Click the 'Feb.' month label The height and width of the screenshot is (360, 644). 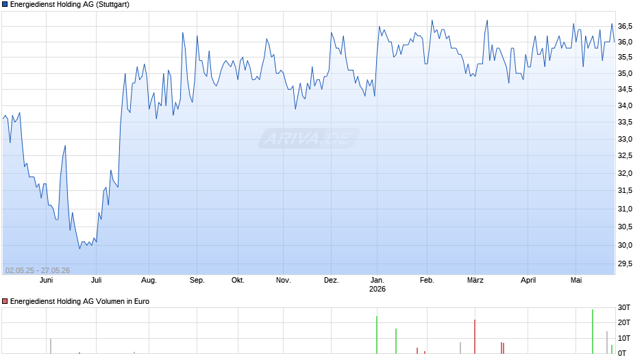pyautogui.click(x=427, y=281)
